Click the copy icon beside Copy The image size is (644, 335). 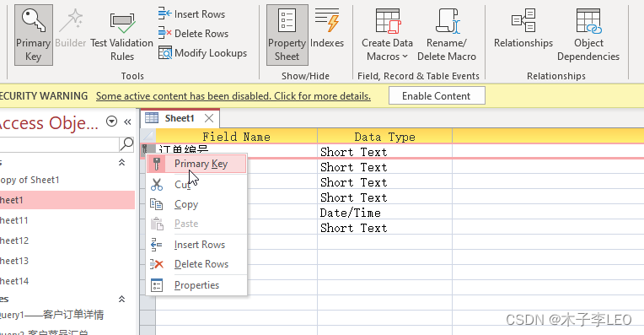pos(157,204)
